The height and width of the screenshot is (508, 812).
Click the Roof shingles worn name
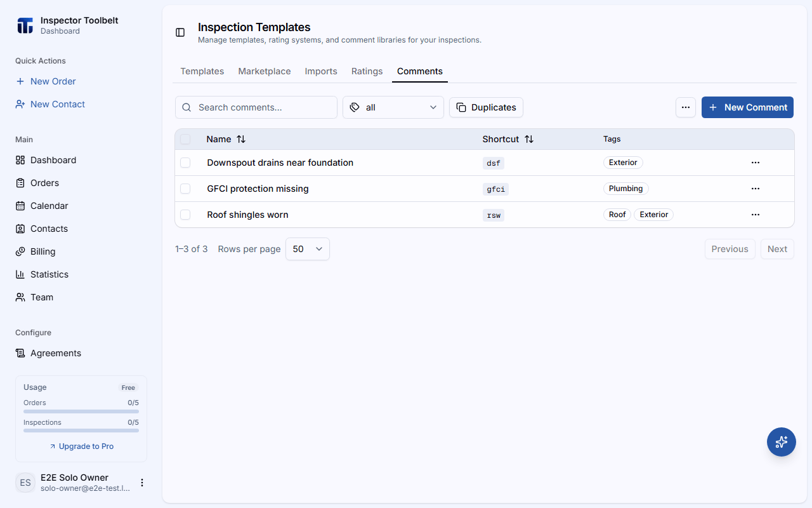247,215
